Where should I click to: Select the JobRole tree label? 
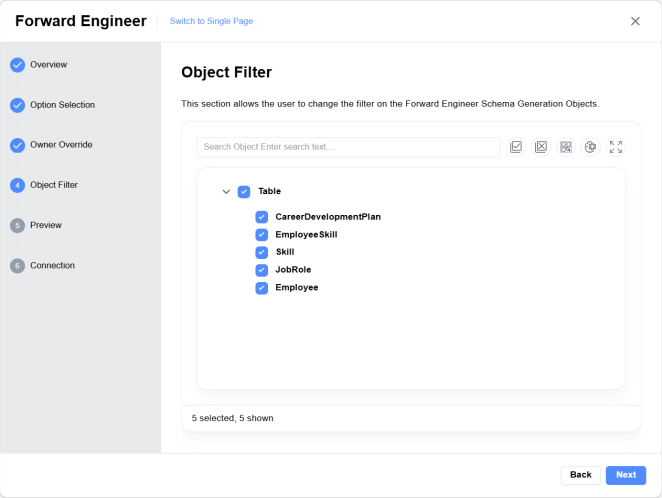(x=293, y=270)
